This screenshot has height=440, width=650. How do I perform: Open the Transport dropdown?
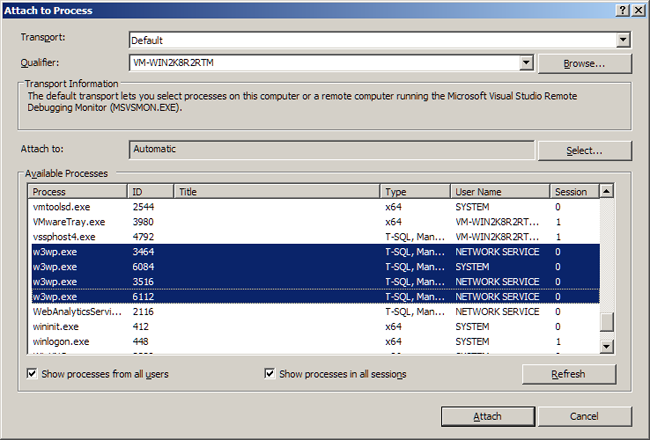623,40
